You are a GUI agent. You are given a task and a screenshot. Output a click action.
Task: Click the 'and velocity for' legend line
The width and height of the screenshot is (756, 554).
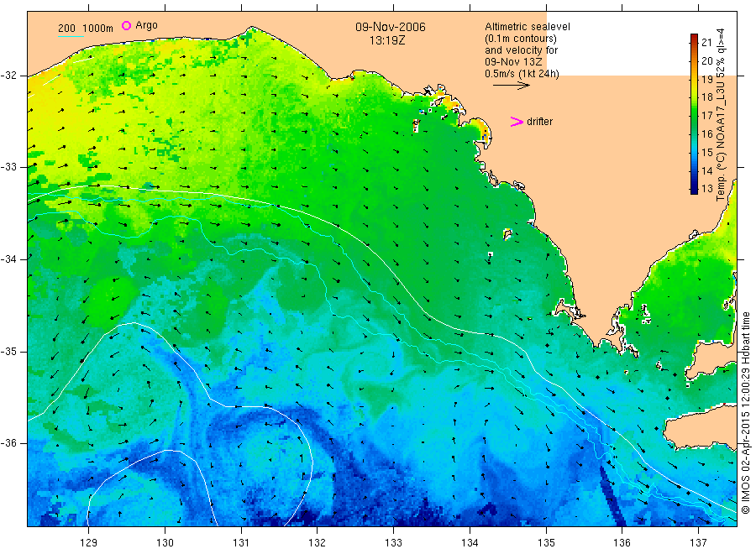(521, 50)
